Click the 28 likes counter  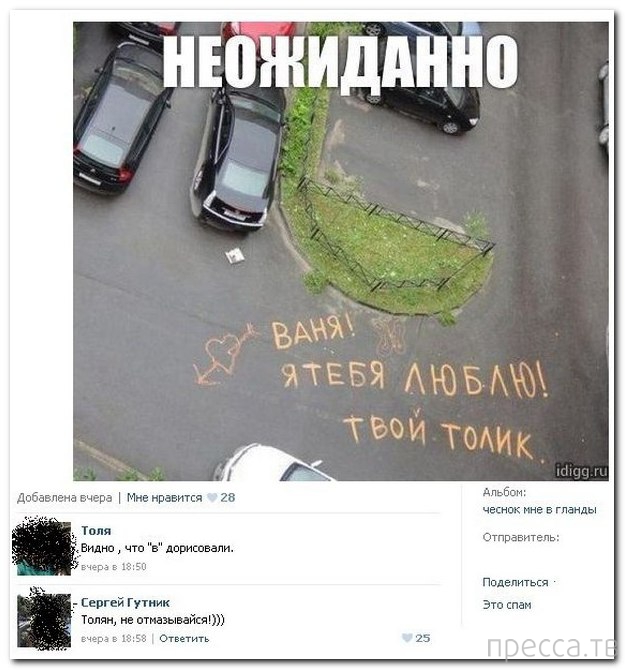click(228, 497)
